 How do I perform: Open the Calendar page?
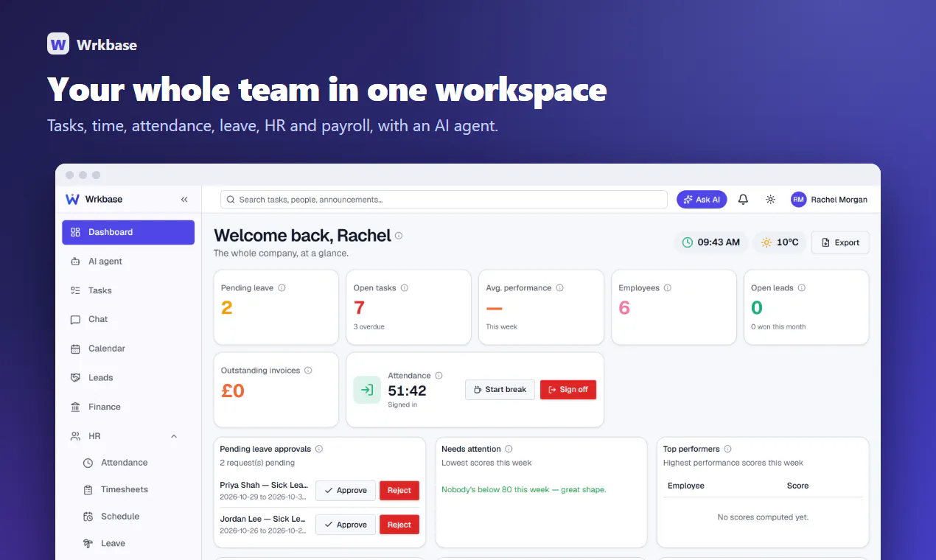(128, 349)
